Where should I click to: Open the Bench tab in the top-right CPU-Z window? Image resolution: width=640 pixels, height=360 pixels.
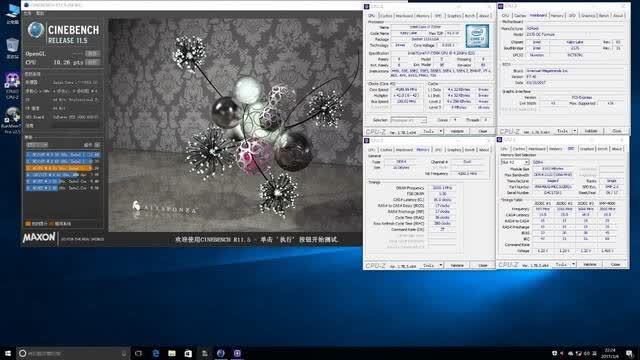pos(604,15)
